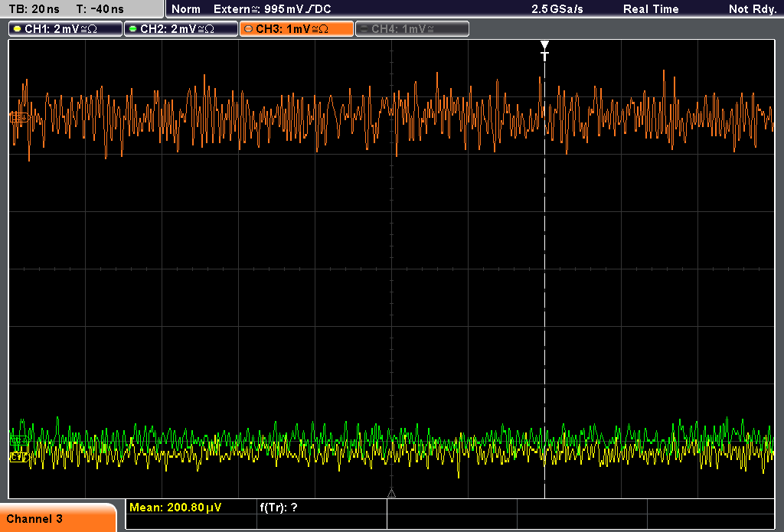
Task: Click the f(Tr): ? frequency readout
Action: tap(279, 508)
